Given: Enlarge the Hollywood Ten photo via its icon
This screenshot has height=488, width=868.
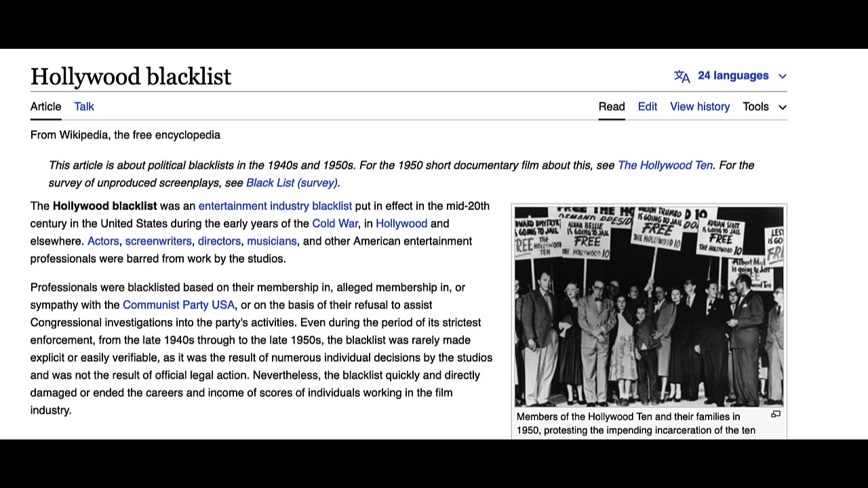Looking at the screenshot, I should click(x=776, y=414).
